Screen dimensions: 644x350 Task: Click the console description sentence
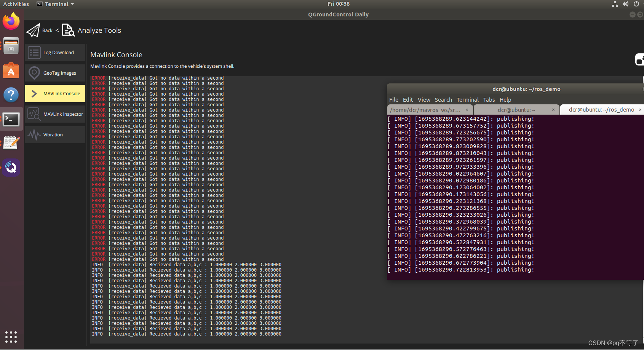click(162, 66)
